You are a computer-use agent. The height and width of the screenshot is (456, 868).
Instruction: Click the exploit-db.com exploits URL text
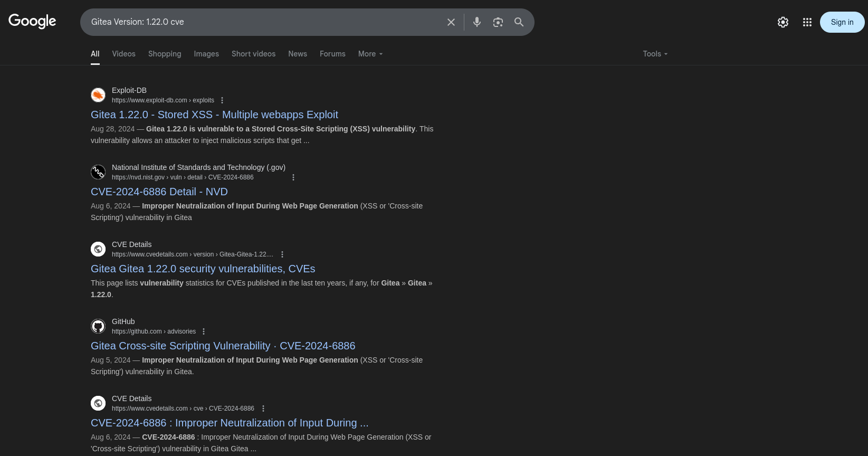[x=163, y=100]
